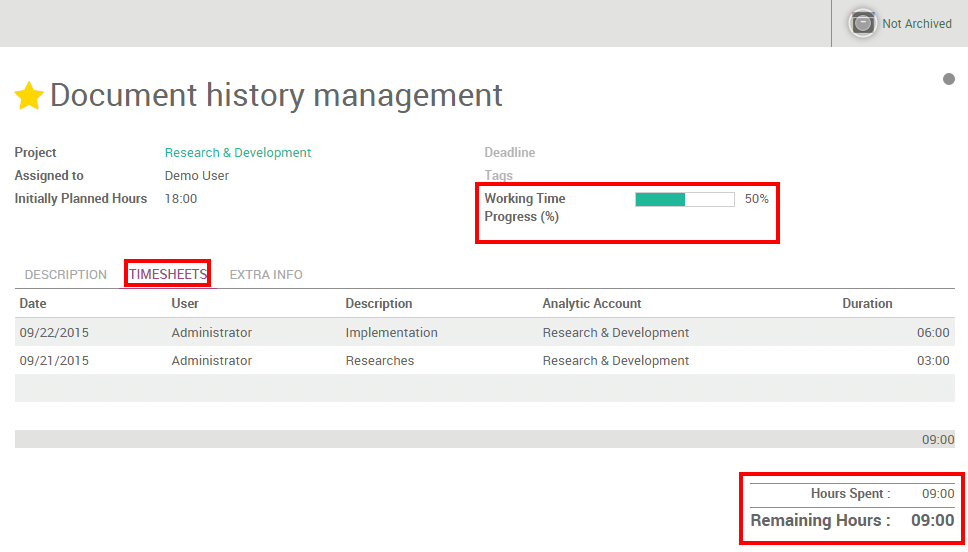968x552 pixels.
Task: Click the yellow priority star icon
Action: tap(29, 96)
